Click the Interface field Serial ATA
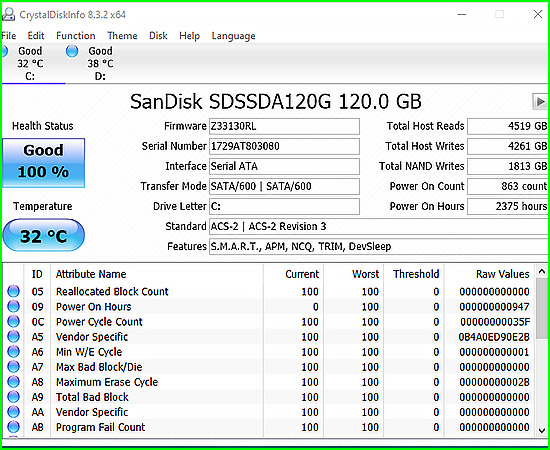The height and width of the screenshot is (450, 550). pyautogui.click(x=284, y=166)
